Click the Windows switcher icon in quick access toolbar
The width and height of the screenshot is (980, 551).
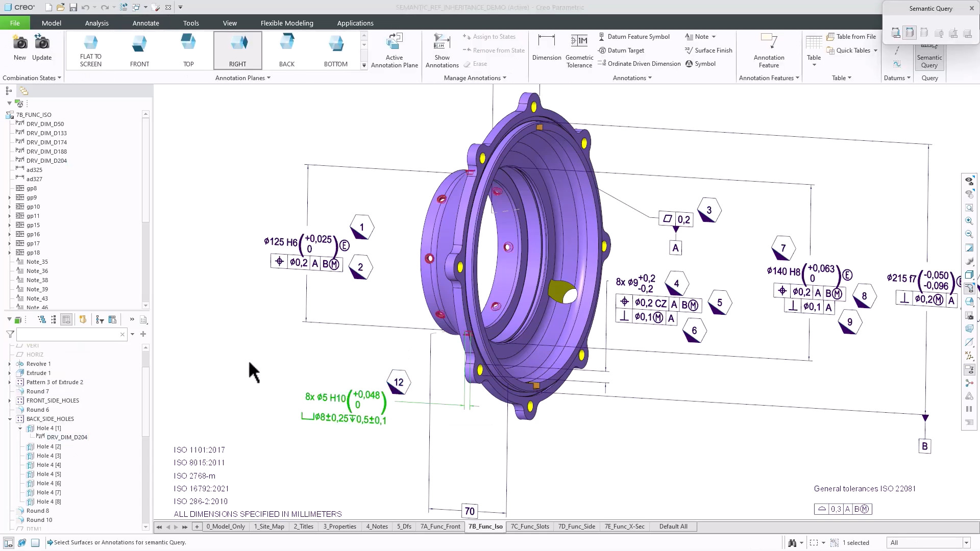(136, 8)
